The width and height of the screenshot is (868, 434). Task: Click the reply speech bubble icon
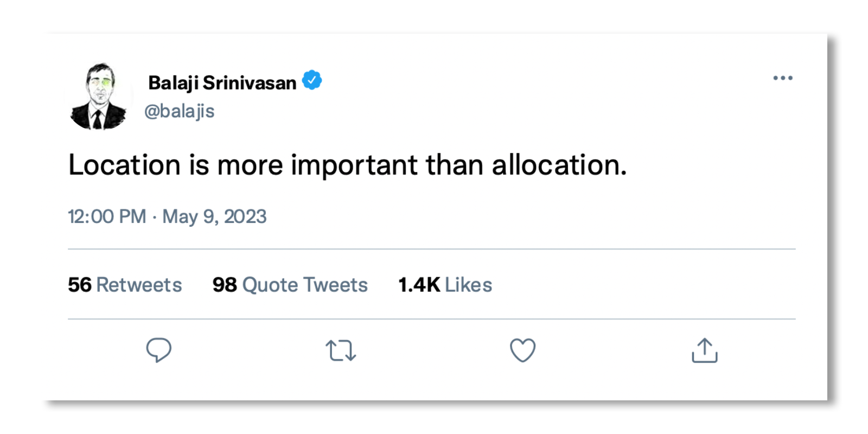coord(158,350)
